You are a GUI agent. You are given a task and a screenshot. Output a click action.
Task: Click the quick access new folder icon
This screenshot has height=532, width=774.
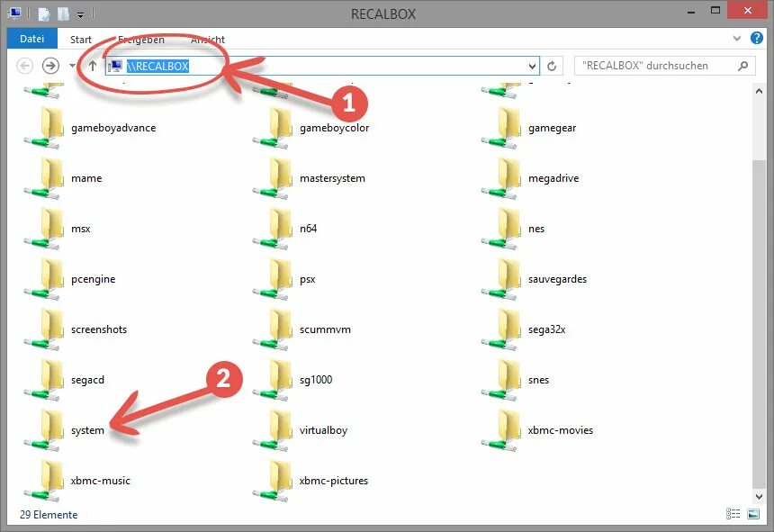pos(63,14)
